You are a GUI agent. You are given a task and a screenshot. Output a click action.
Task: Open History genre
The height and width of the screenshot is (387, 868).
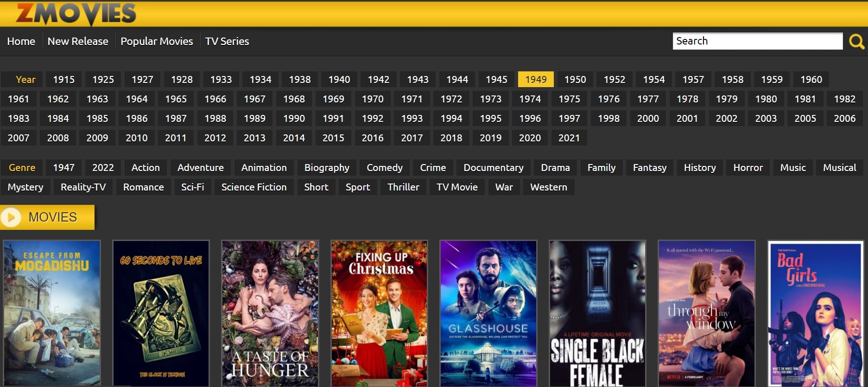tap(700, 167)
